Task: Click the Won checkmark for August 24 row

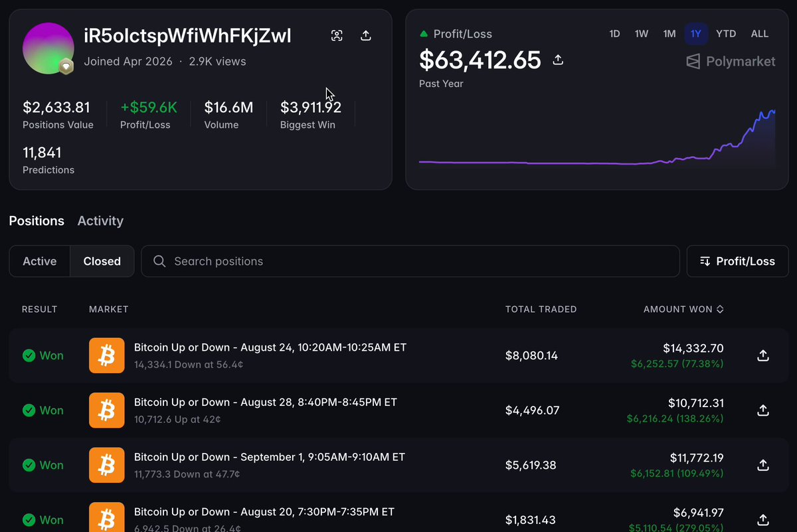Action: (29, 355)
